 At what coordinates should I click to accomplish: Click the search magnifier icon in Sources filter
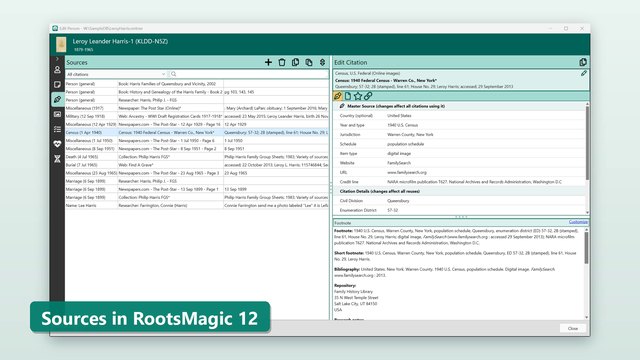(173, 74)
